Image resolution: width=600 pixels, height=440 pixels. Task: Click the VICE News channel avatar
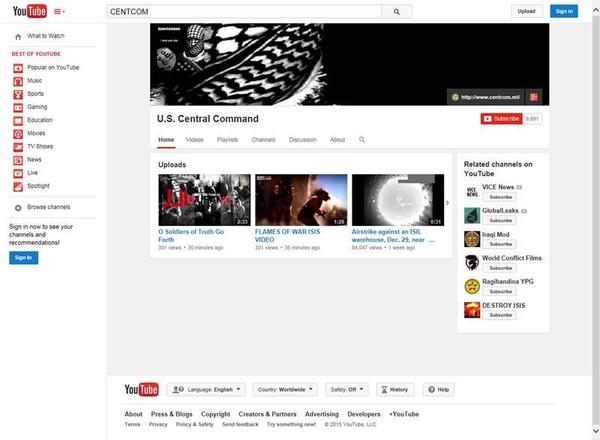click(x=472, y=191)
